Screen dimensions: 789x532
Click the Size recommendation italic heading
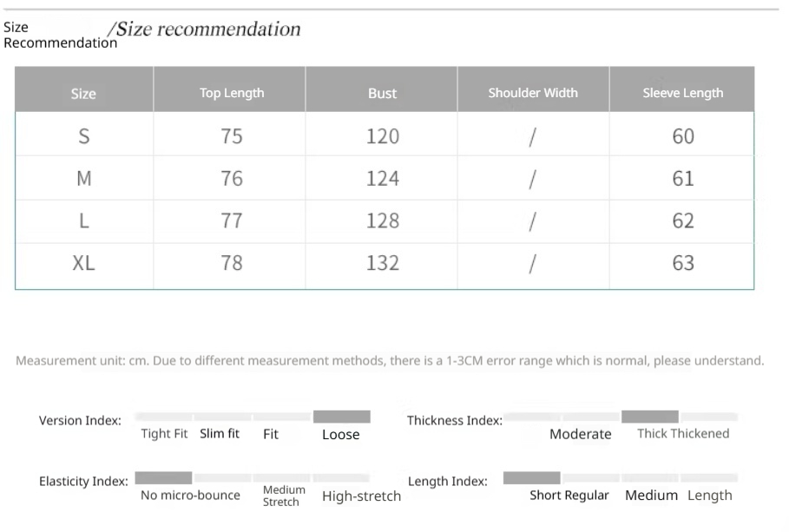pos(208,29)
